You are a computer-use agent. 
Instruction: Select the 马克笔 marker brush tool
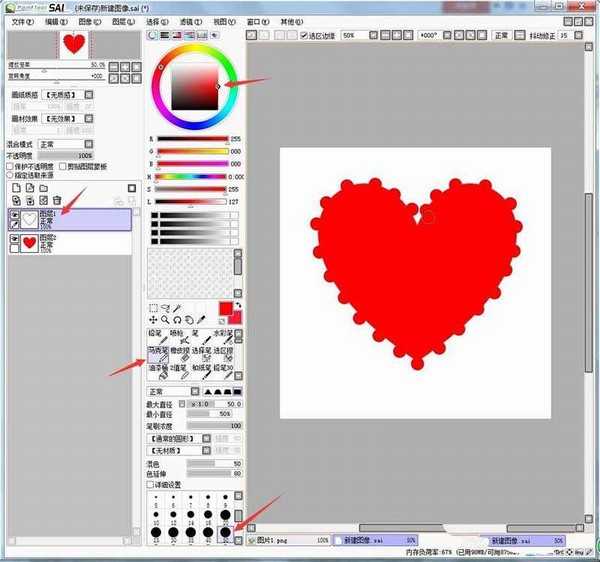(x=155, y=356)
